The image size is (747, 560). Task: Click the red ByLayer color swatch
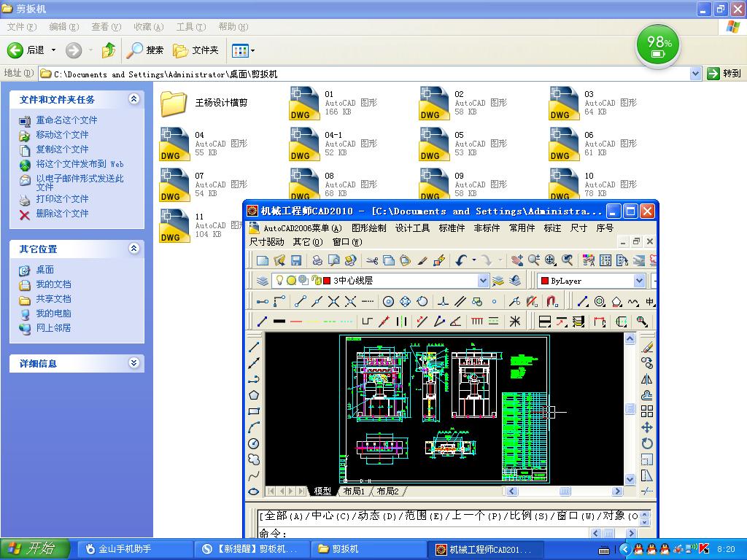tap(543, 281)
